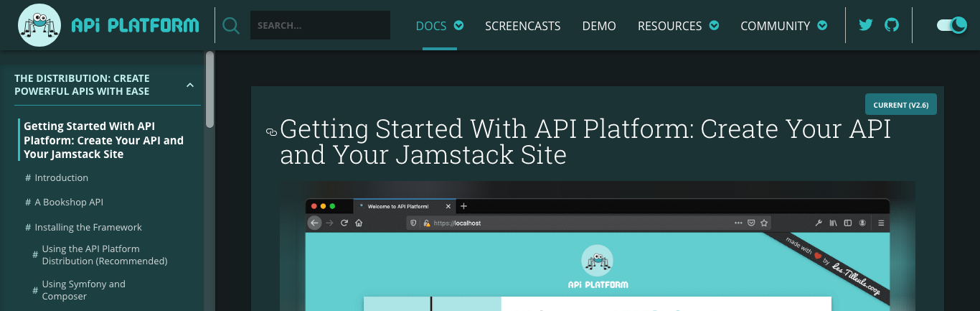Open the GitHub repository icon
This screenshot has width=980, height=311.
(x=892, y=25)
